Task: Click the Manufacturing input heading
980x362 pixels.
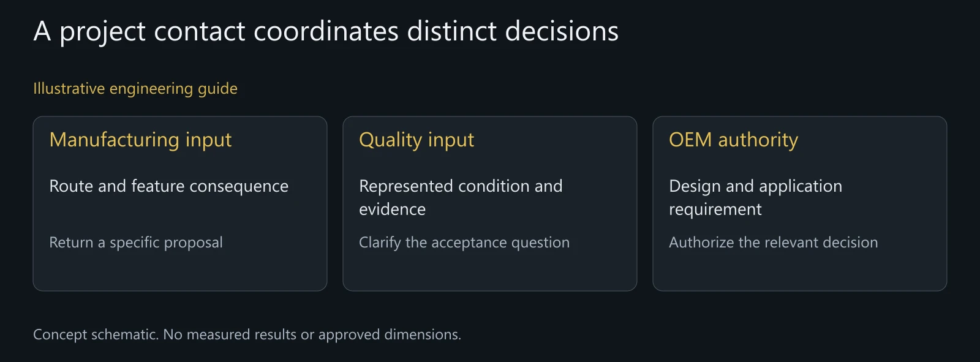Action: (x=140, y=140)
